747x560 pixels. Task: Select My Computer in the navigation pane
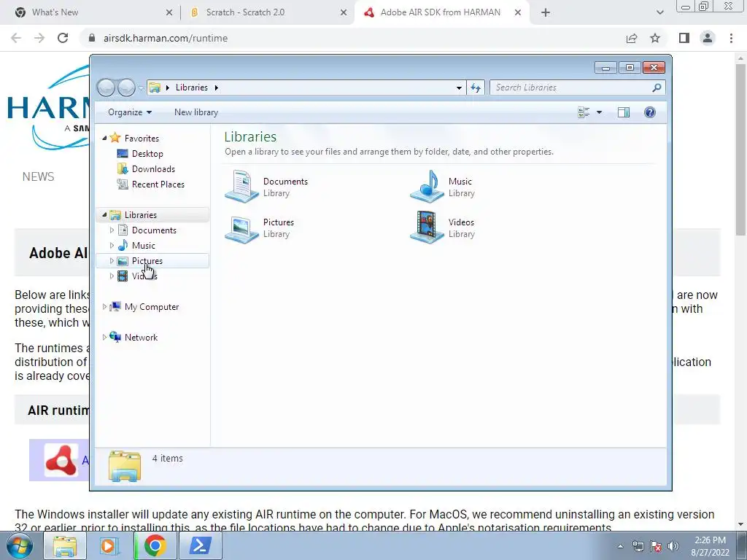click(152, 307)
